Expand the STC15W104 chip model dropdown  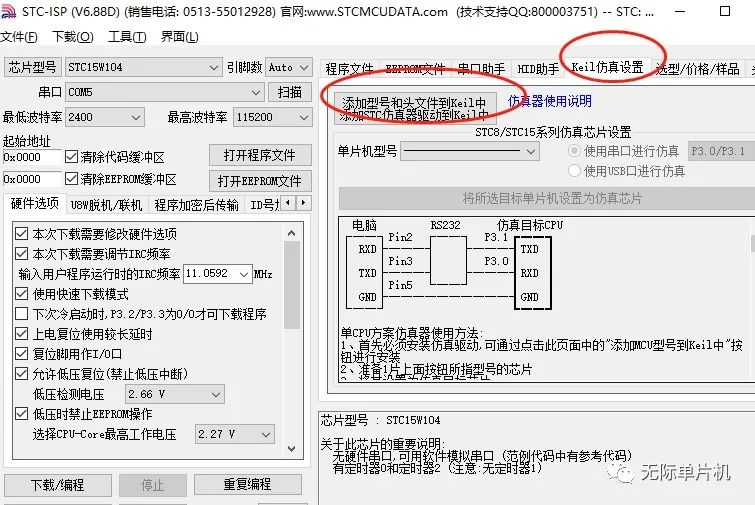pos(143,67)
